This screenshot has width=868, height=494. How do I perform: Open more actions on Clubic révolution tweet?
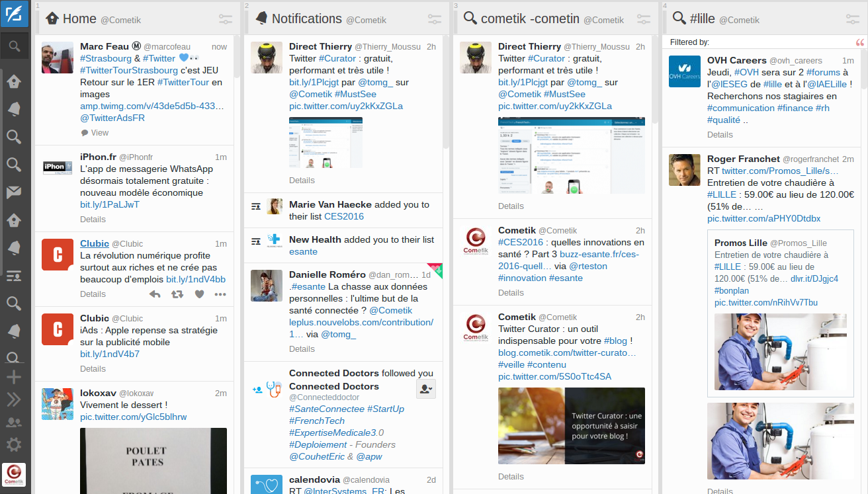coord(220,294)
